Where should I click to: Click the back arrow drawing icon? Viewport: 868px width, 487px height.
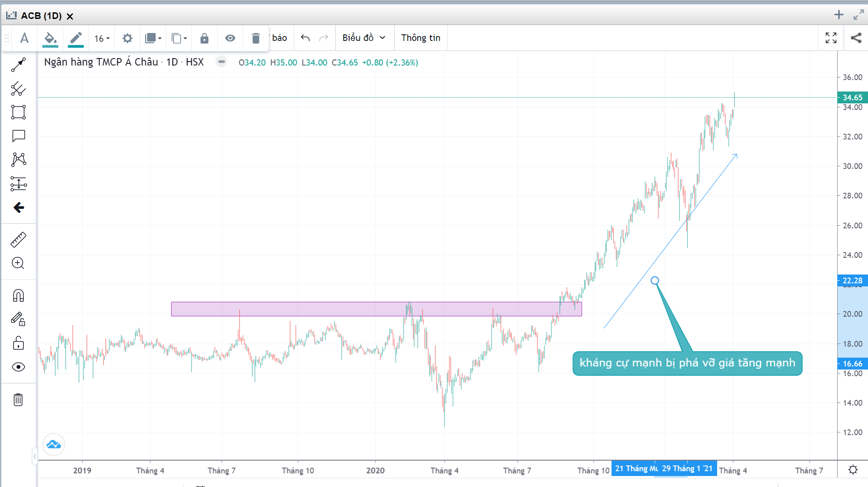pos(18,207)
